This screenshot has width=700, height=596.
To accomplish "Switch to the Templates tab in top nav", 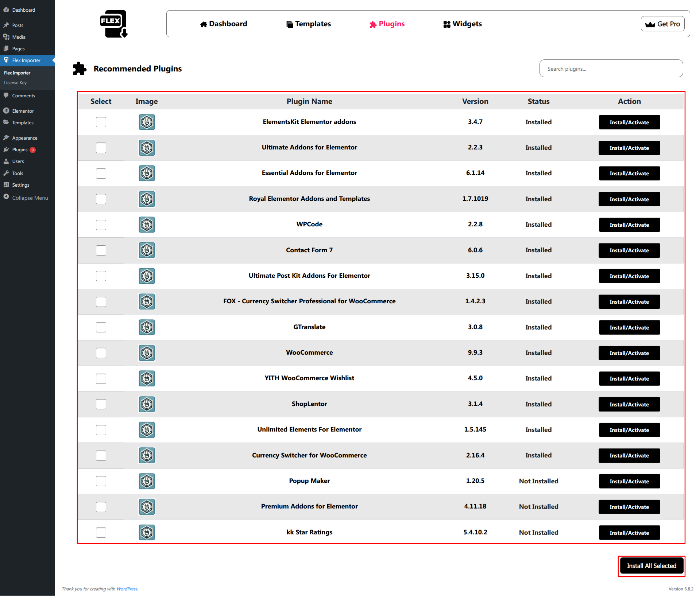I will [309, 24].
